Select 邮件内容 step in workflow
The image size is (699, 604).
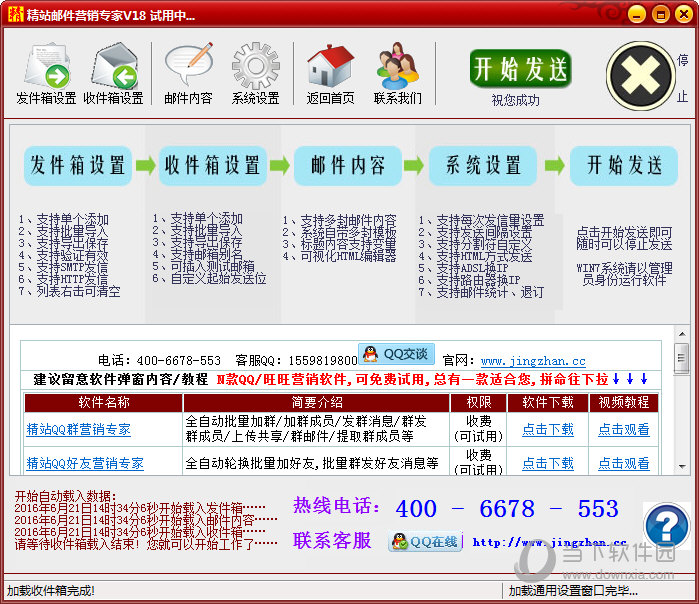click(348, 165)
